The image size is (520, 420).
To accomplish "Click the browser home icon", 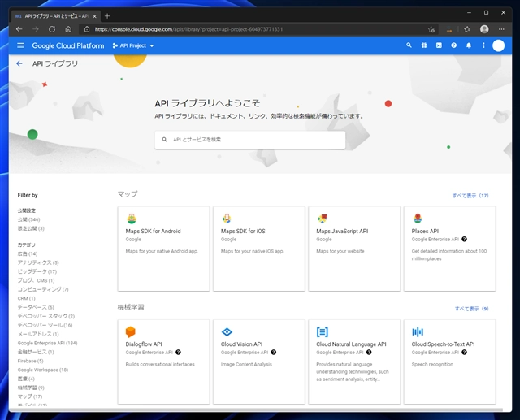I will tap(68, 29).
